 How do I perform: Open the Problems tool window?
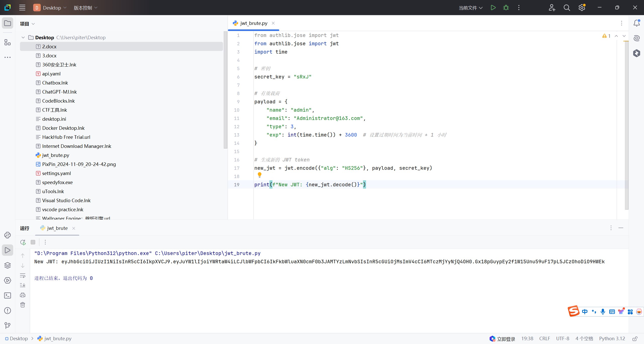pos(8,311)
